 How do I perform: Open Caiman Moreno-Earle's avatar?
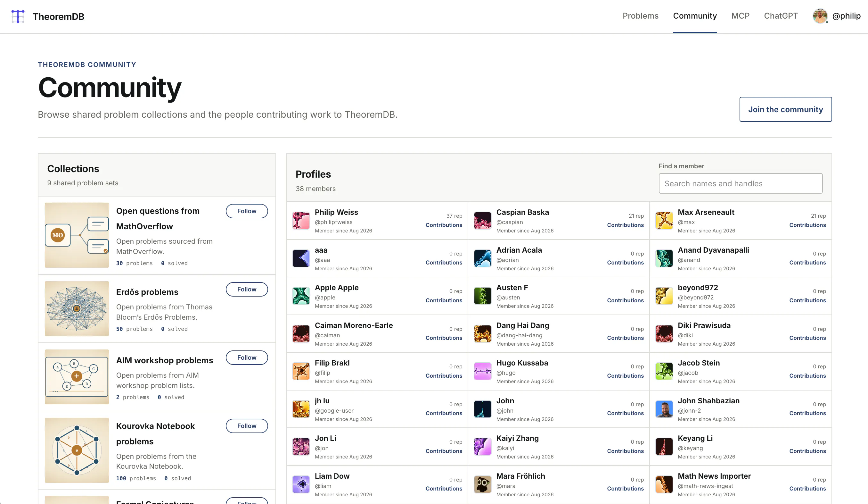point(301,334)
